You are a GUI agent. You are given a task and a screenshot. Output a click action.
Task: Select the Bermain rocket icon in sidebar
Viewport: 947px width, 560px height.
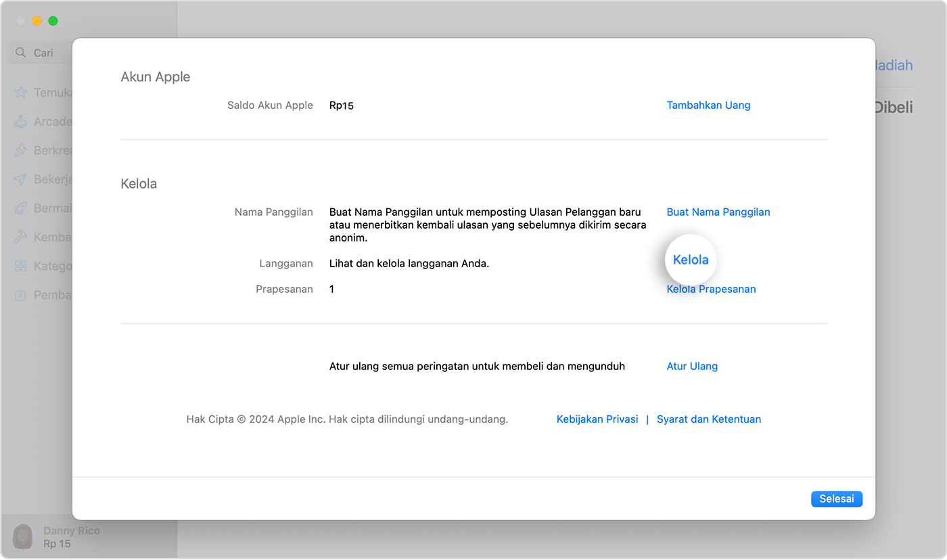point(21,208)
